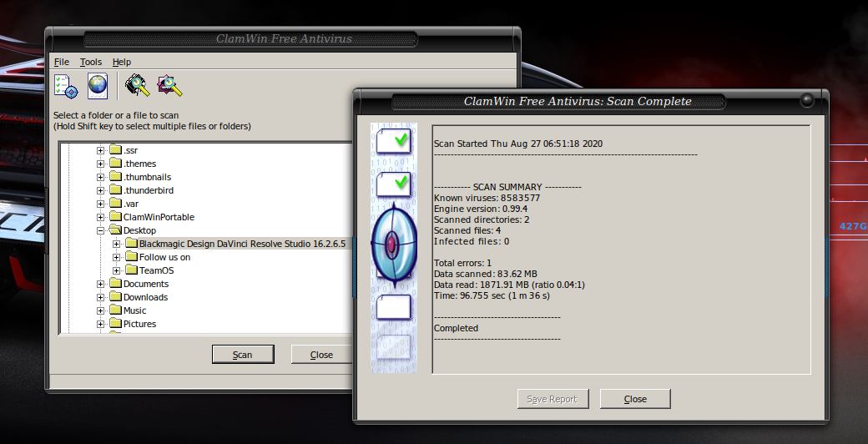Select the Downloads folder label
868x444 pixels.
[x=145, y=297]
